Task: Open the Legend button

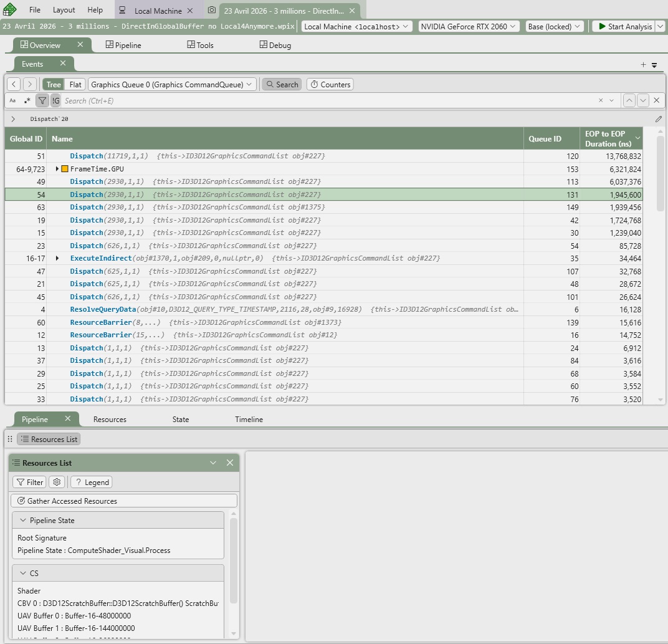Action: (92, 482)
